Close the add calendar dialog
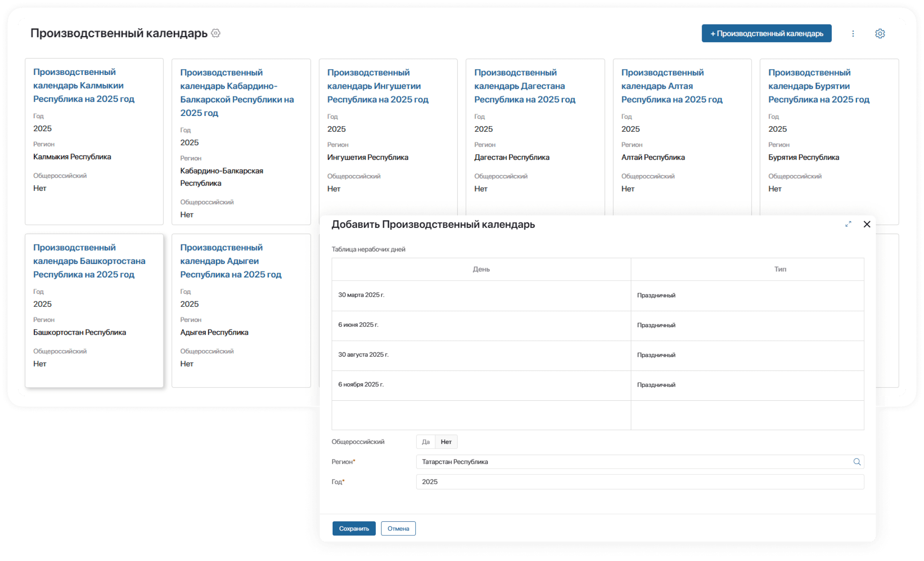 point(867,224)
